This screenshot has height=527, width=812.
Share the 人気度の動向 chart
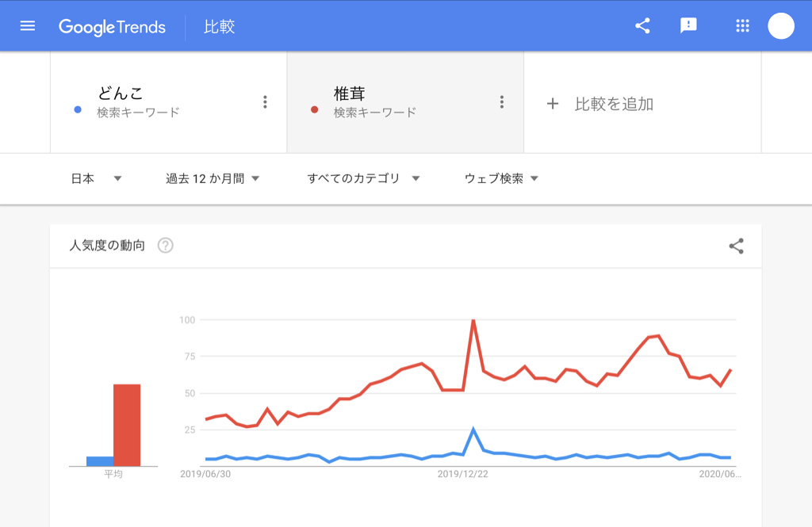click(736, 246)
